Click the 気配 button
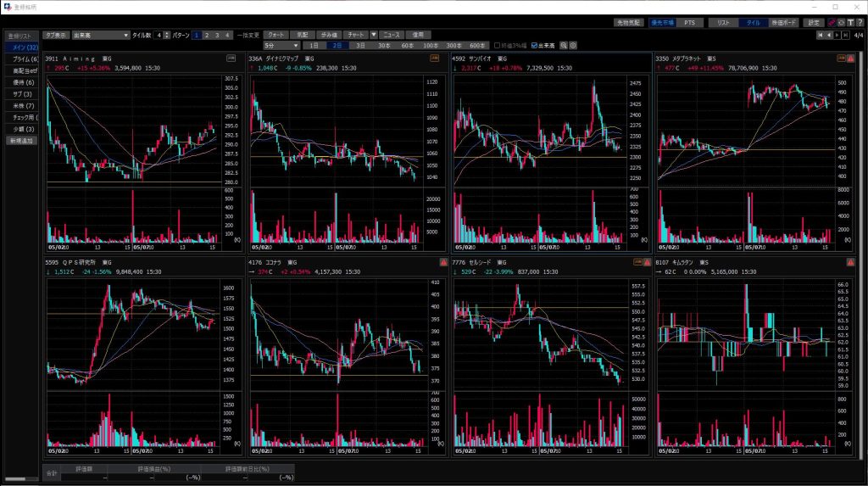868x486 pixels. coord(303,35)
